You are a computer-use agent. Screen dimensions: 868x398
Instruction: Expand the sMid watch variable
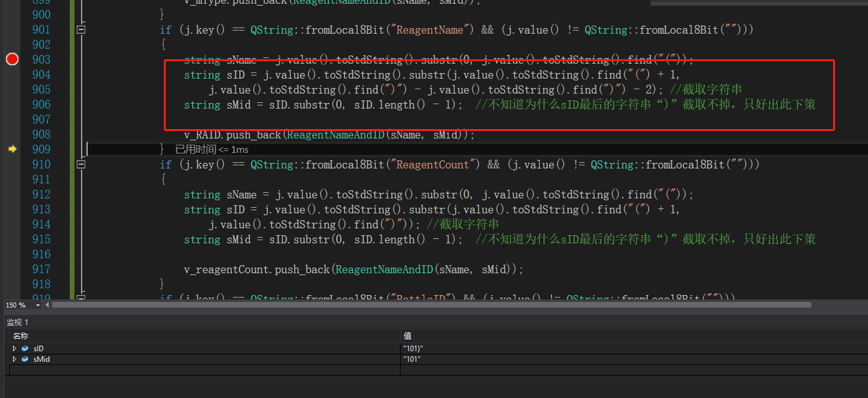(14, 359)
